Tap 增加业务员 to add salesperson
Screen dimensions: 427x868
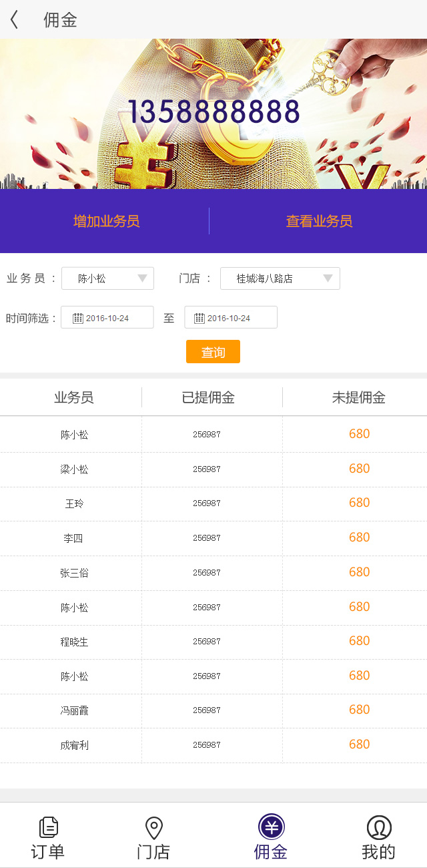pyautogui.click(x=107, y=221)
